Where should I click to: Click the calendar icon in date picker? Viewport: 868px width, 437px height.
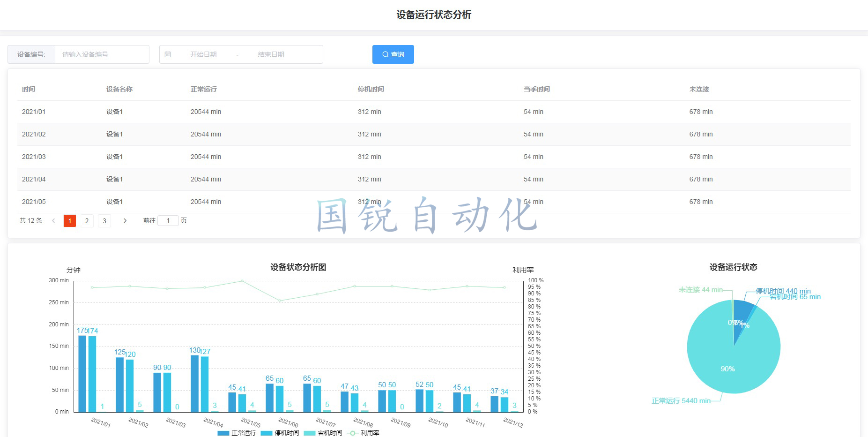point(168,54)
